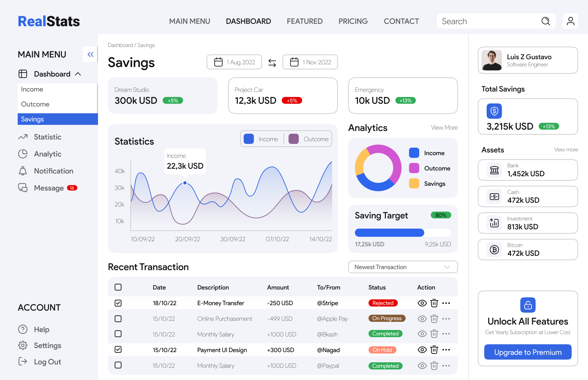Screen dimensions: 588x380
Task: Select the Statistic sidebar icon
Action: [x=23, y=137]
